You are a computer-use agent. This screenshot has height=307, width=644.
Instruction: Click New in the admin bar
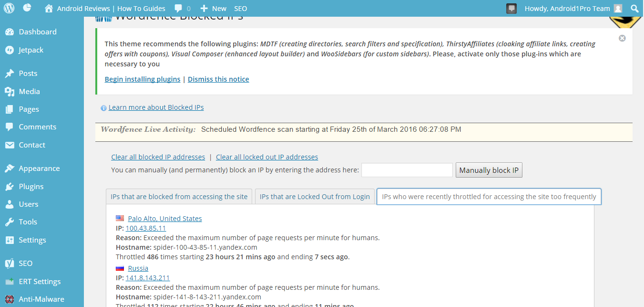coord(219,9)
